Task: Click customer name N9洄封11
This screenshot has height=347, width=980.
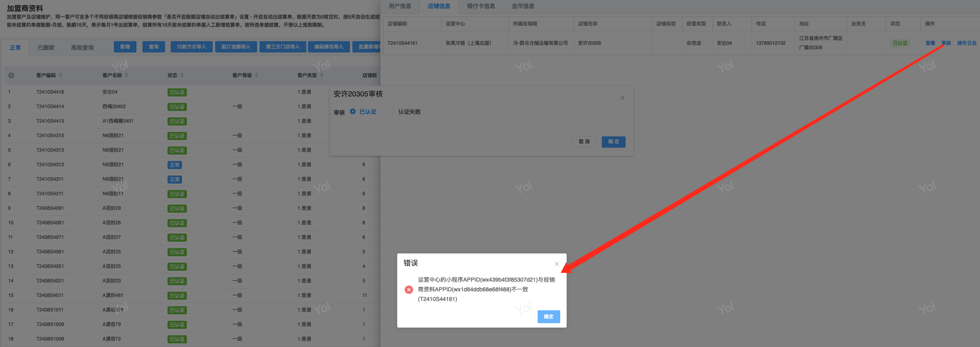Action: coord(113,194)
